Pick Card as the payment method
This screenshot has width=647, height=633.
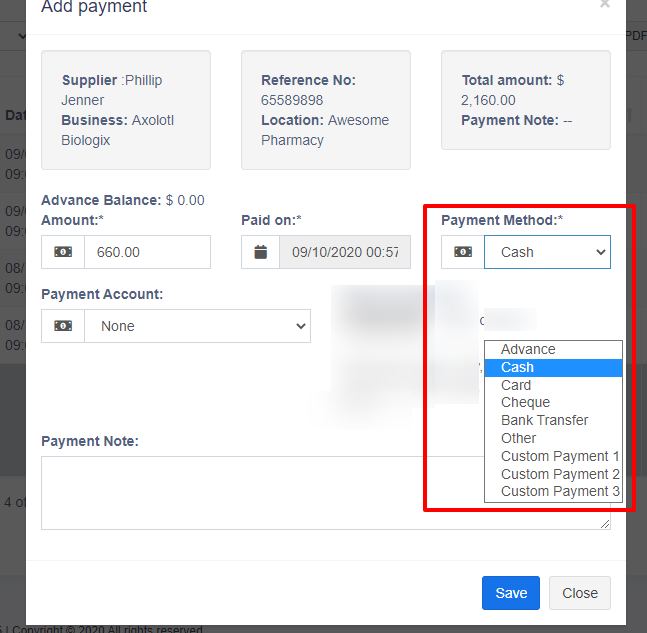[516, 385]
